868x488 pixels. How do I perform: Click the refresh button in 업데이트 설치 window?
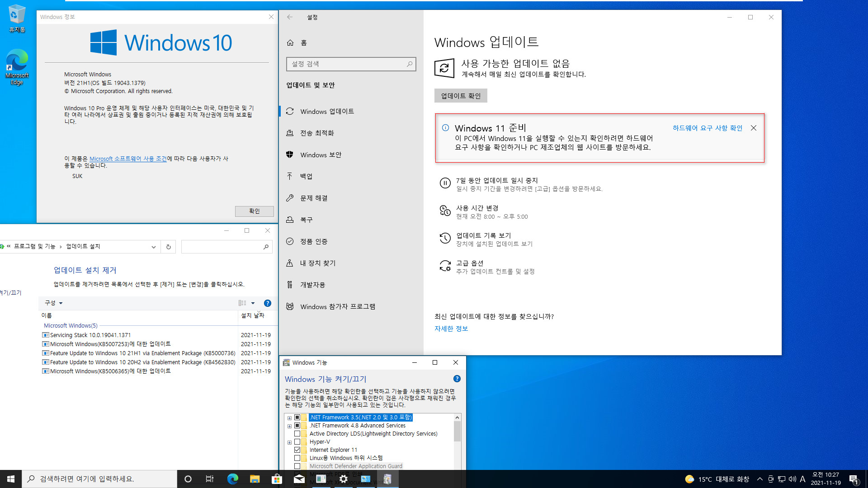pyautogui.click(x=168, y=247)
